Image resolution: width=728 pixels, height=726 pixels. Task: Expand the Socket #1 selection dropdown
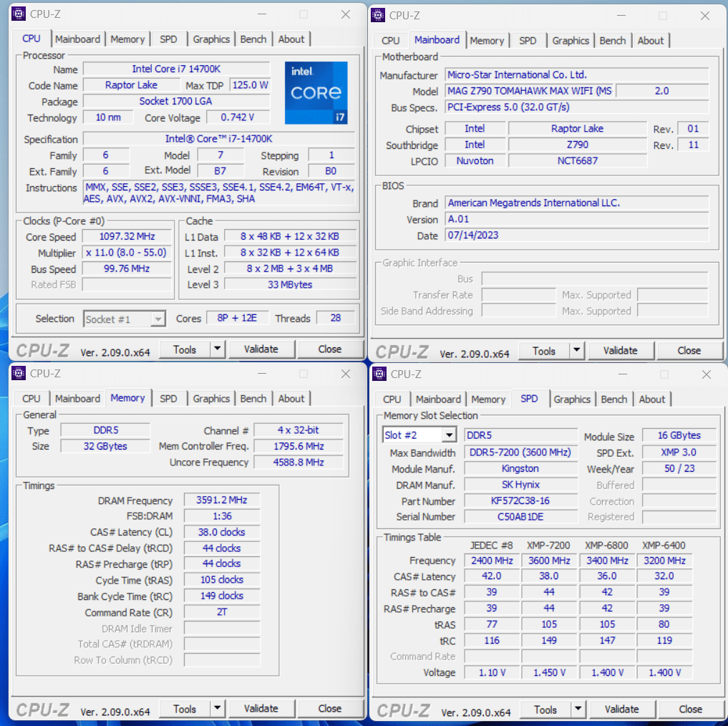(x=158, y=319)
